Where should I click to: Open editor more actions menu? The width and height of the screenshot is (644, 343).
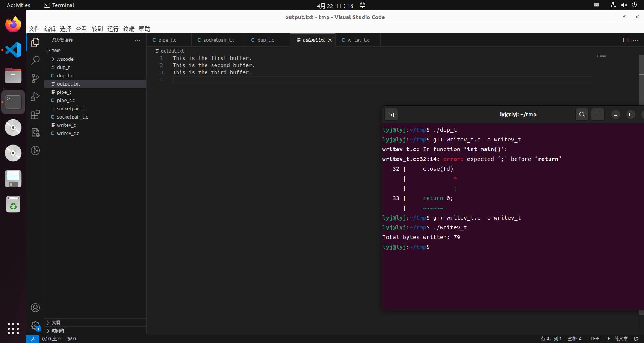tap(635, 40)
